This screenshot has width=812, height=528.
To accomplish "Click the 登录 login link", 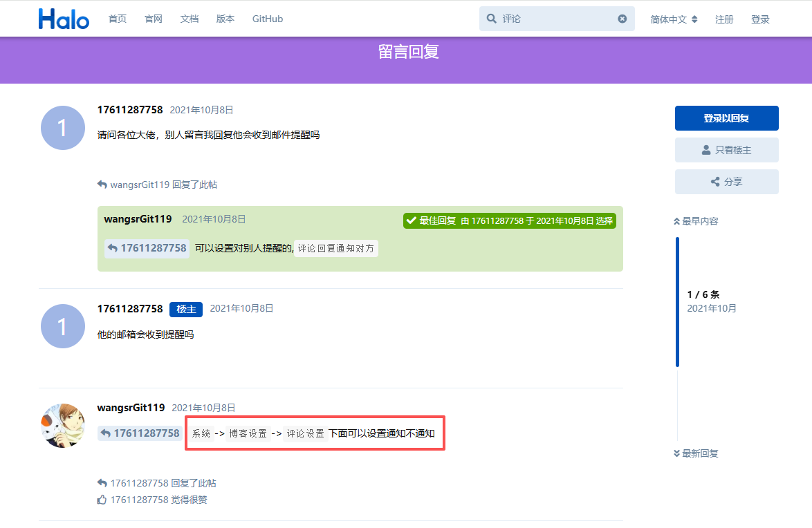I will point(760,19).
